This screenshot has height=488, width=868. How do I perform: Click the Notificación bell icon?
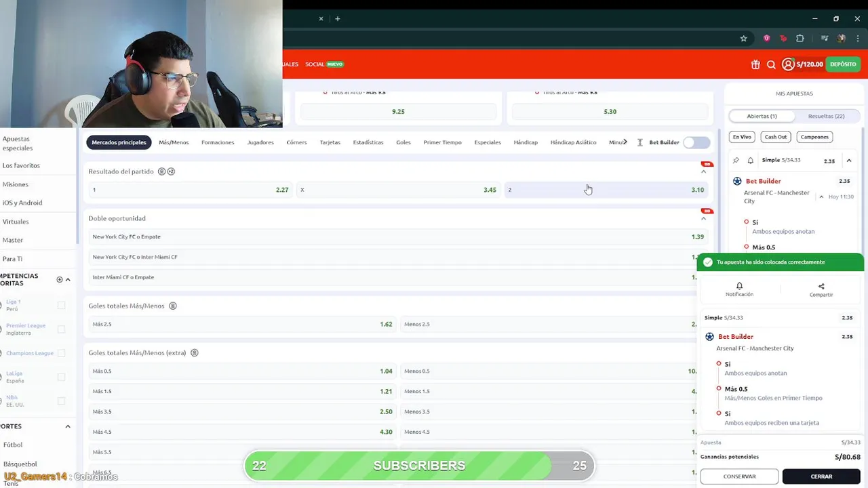click(739, 286)
